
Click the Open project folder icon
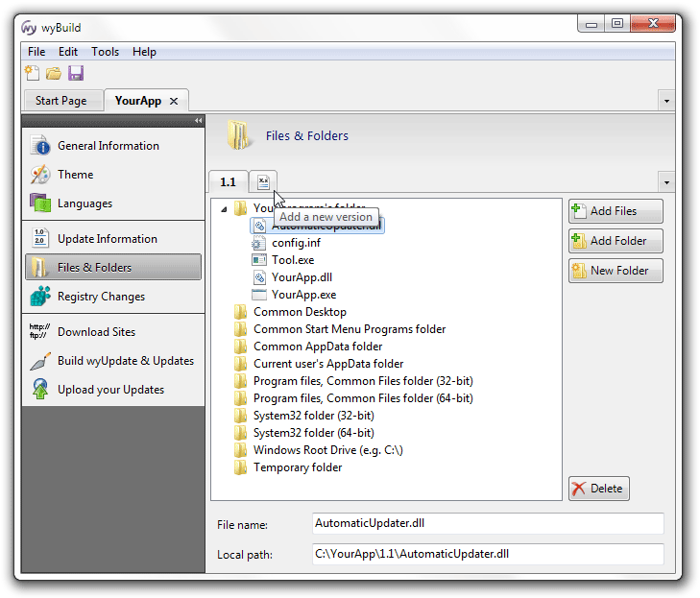click(x=54, y=73)
